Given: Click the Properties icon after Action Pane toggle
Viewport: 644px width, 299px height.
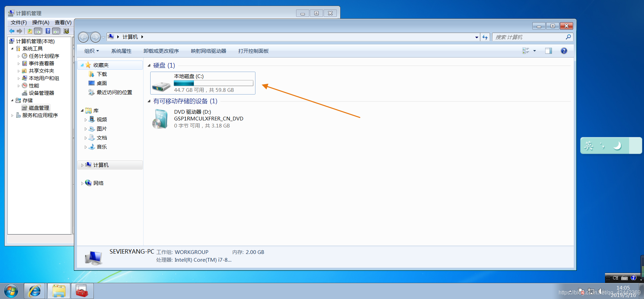Looking at the screenshot, I should pos(66,31).
